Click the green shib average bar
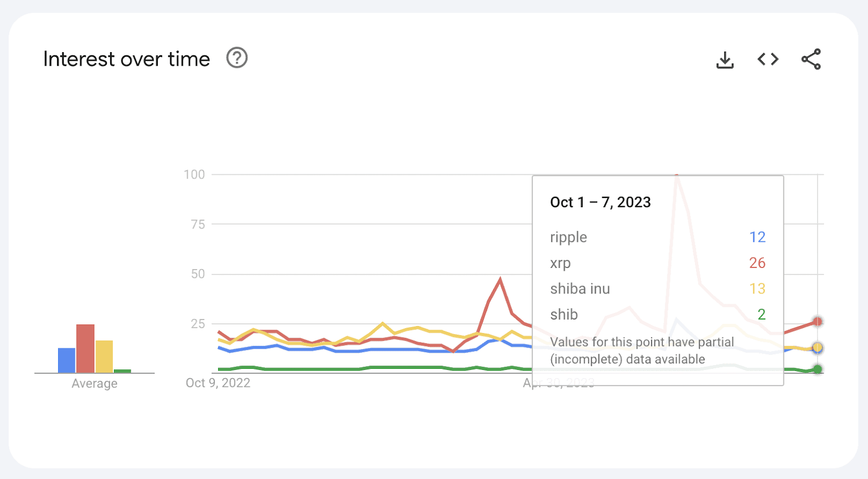Screen dimensions: 868x479 click(123, 371)
